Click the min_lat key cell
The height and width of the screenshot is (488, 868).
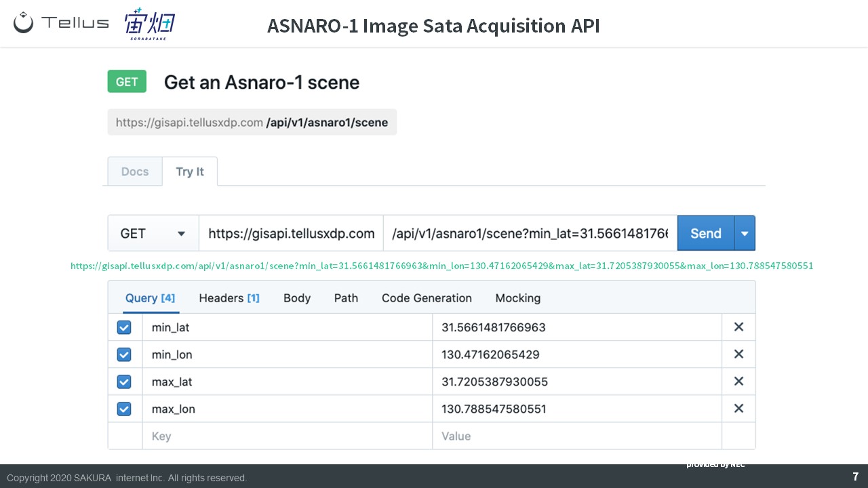click(288, 327)
